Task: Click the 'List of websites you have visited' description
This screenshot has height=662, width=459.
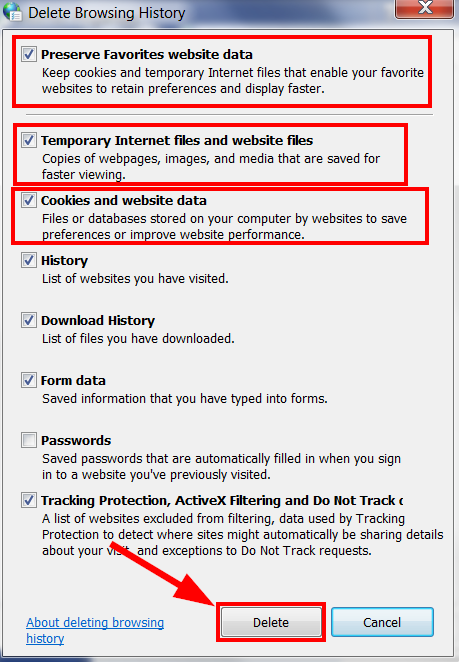Action: (x=135, y=279)
